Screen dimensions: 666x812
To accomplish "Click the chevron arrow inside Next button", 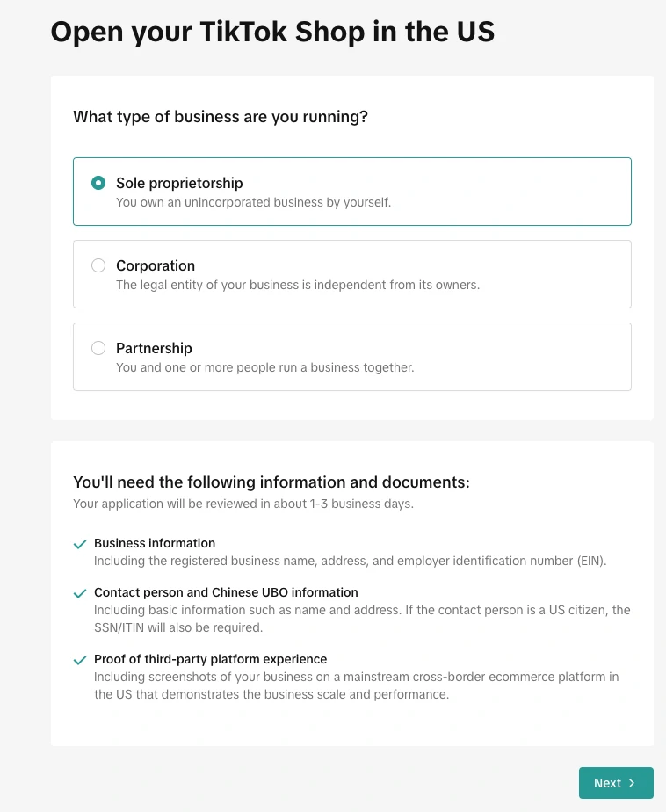I will pyautogui.click(x=632, y=783).
